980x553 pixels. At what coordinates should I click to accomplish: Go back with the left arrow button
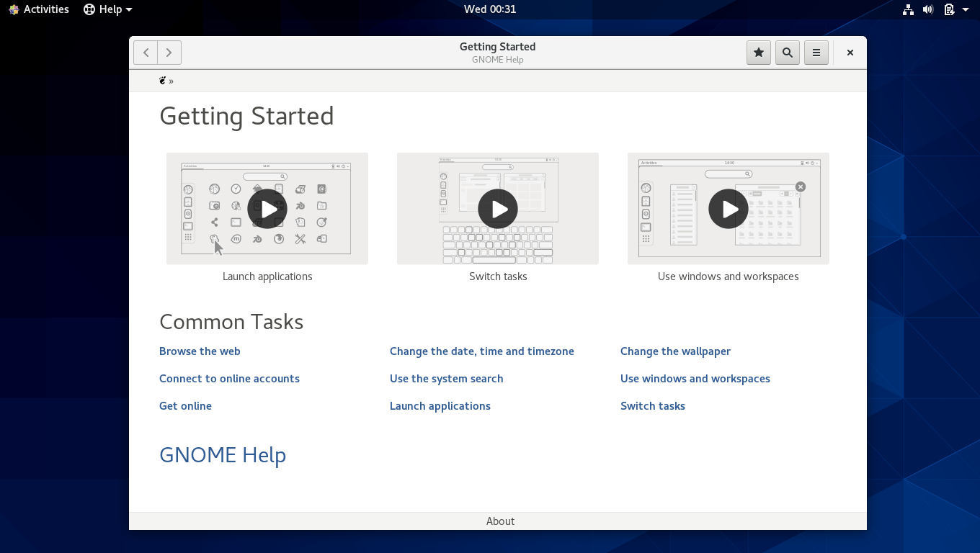(146, 53)
